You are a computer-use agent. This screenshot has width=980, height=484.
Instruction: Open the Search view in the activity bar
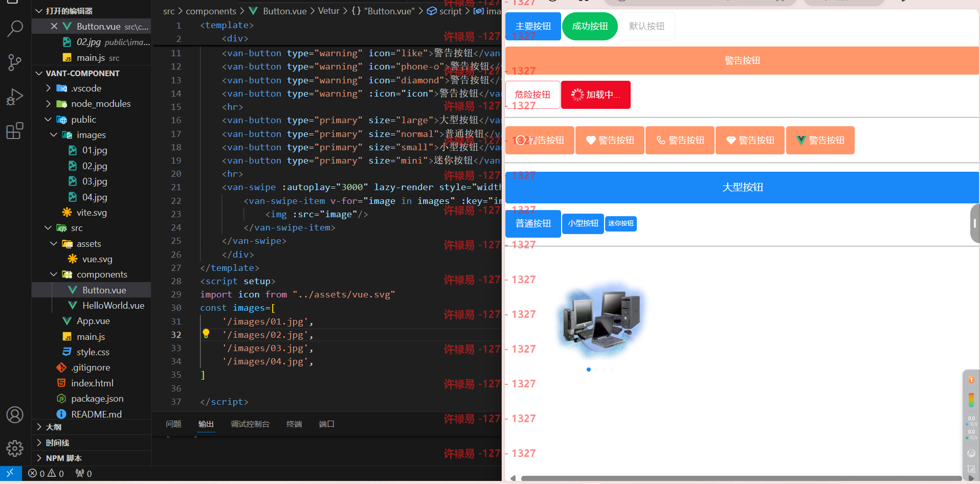tap(15, 29)
